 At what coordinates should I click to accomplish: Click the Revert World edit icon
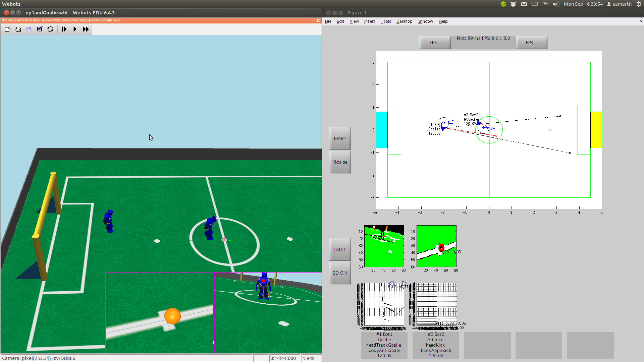click(40, 29)
